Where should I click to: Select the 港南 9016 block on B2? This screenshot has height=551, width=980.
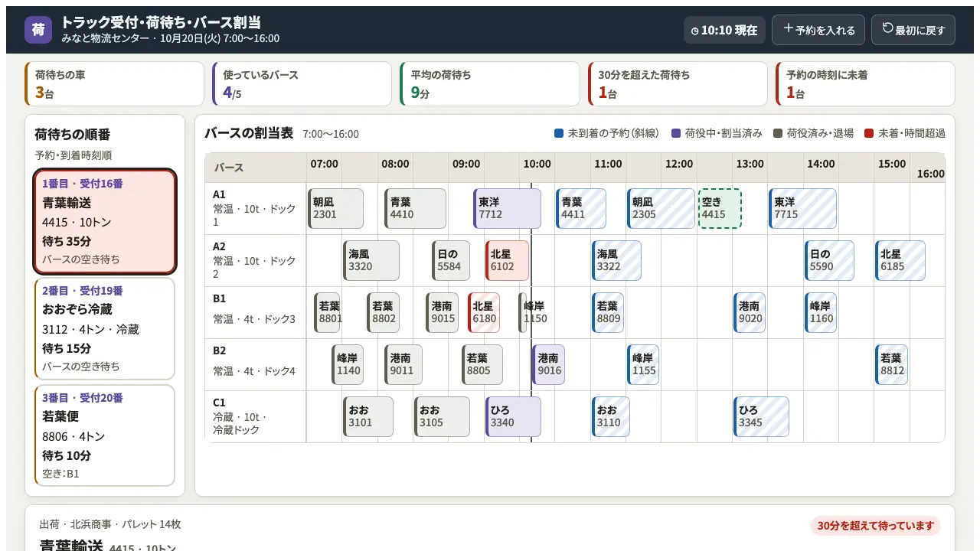click(548, 364)
